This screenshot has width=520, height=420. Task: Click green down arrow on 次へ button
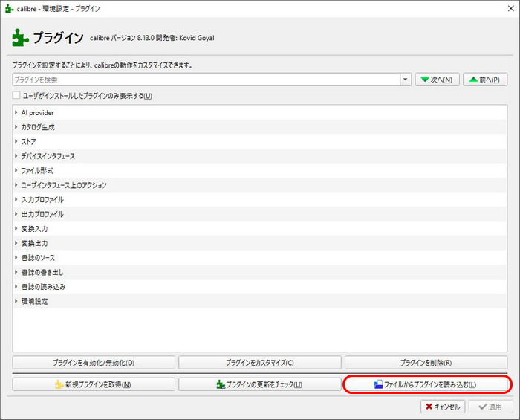[425, 80]
